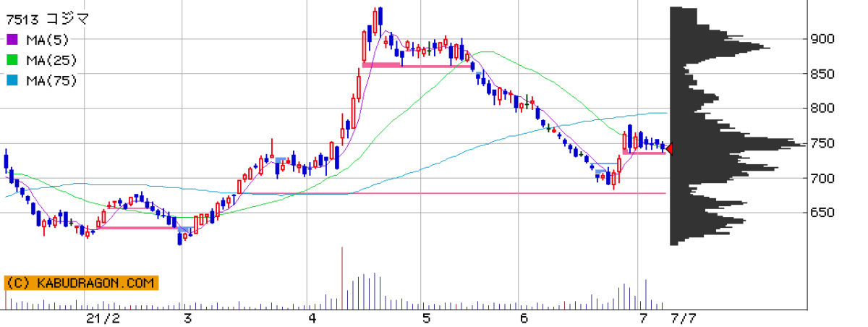Select the MA(75) legend label

pyautogui.click(x=51, y=81)
